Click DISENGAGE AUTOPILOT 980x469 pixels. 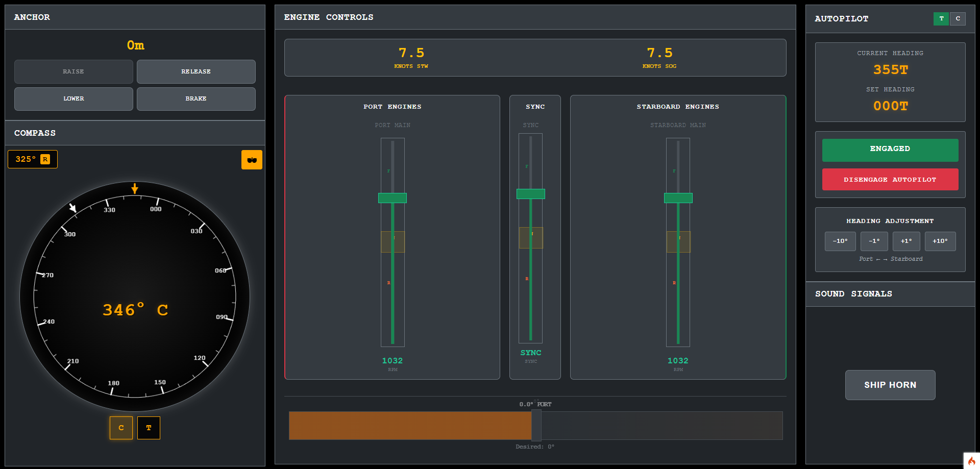tap(890, 179)
